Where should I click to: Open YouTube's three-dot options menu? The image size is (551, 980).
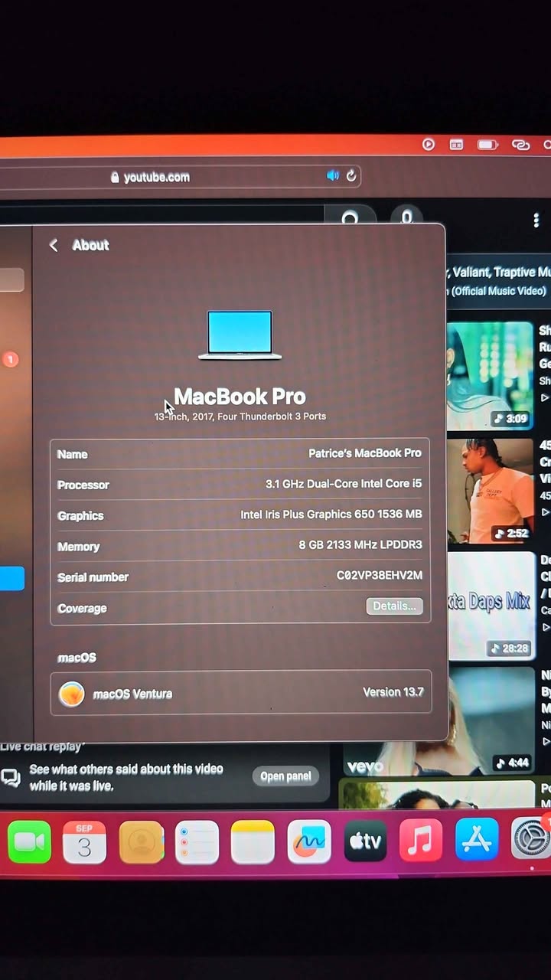click(x=536, y=220)
